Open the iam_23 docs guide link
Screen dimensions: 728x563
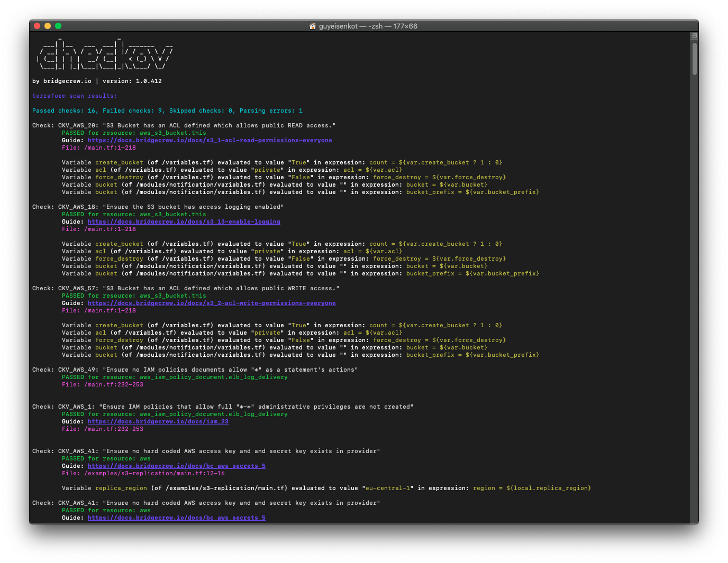(158, 421)
